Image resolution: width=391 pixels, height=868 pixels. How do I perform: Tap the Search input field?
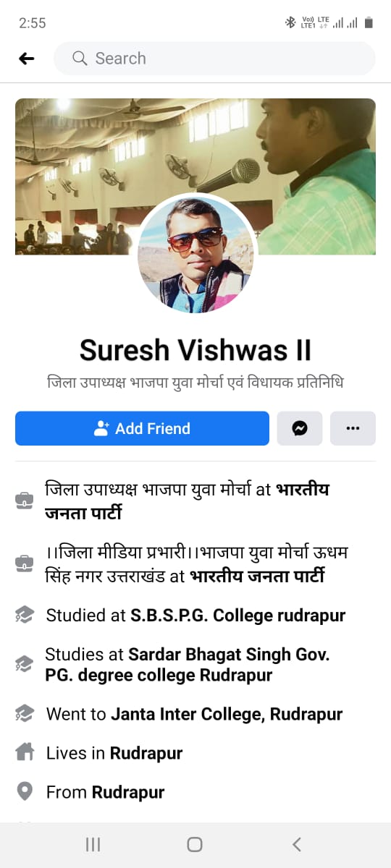pos(215,59)
